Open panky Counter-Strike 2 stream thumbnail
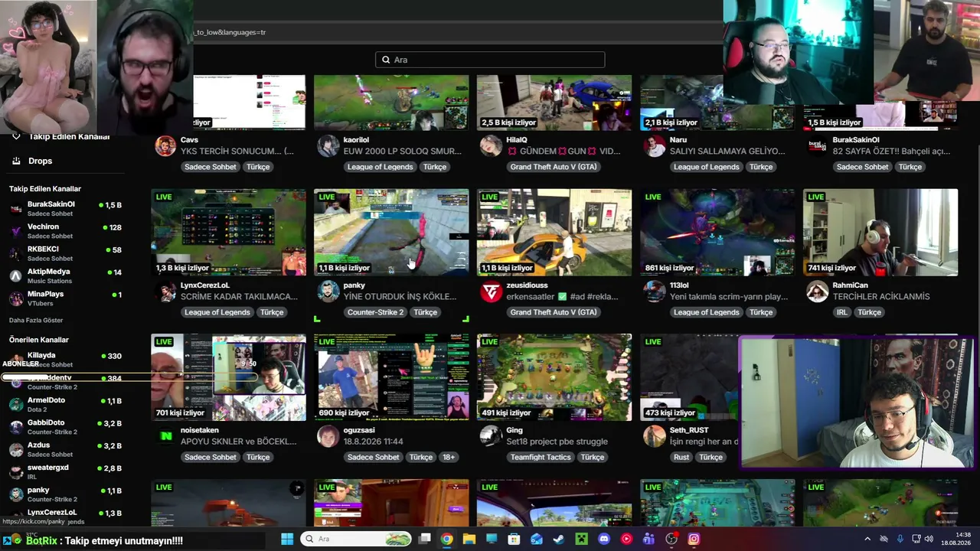This screenshot has height=551, width=980. pyautogui.click(x=391, y=232)
